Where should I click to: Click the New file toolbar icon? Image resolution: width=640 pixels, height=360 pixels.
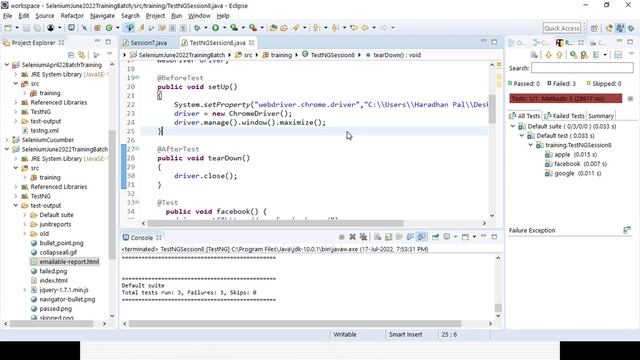(x=8, y=28)
